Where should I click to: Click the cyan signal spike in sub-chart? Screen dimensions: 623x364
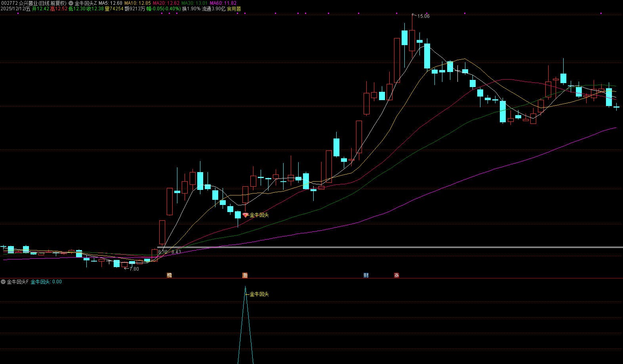point(246,324)
